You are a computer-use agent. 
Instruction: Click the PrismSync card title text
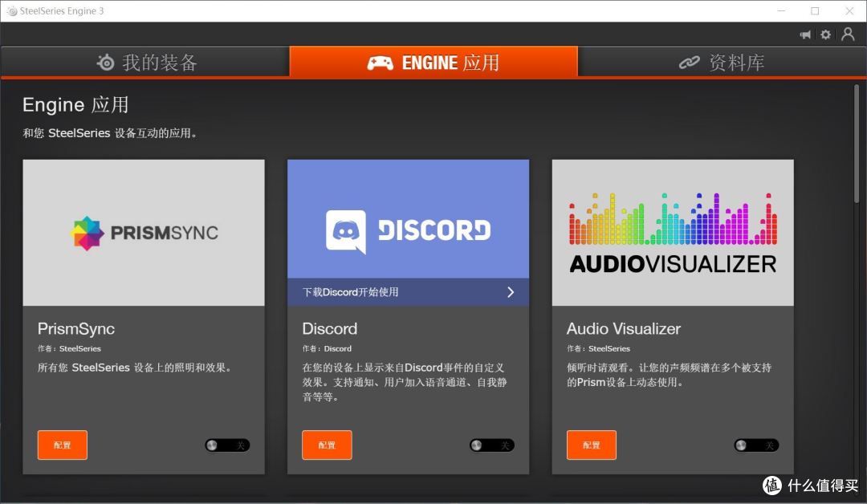click(x=76, y=329)
